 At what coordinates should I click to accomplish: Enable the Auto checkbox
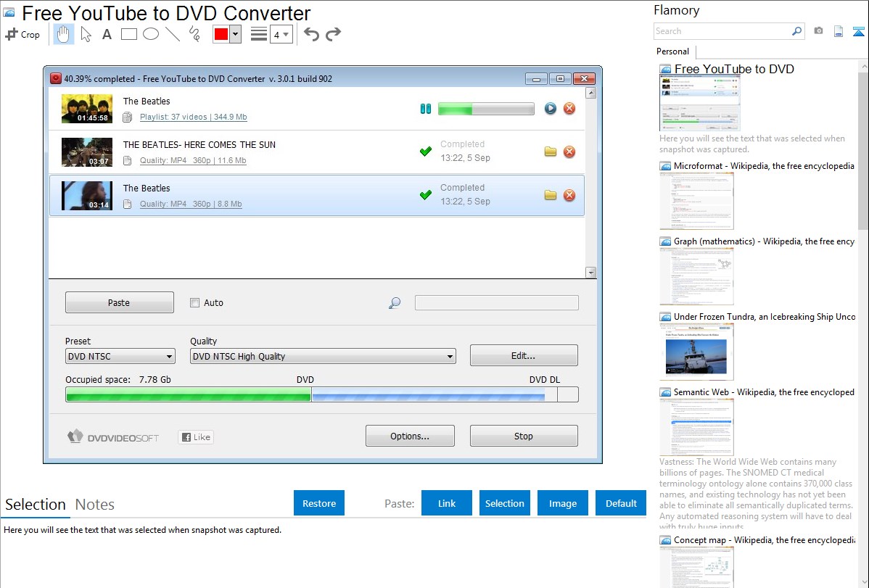(x=194, y=302)
